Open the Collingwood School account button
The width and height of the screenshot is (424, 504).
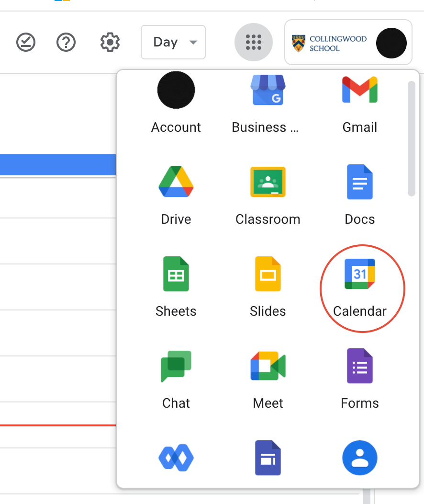pos(348,42)
